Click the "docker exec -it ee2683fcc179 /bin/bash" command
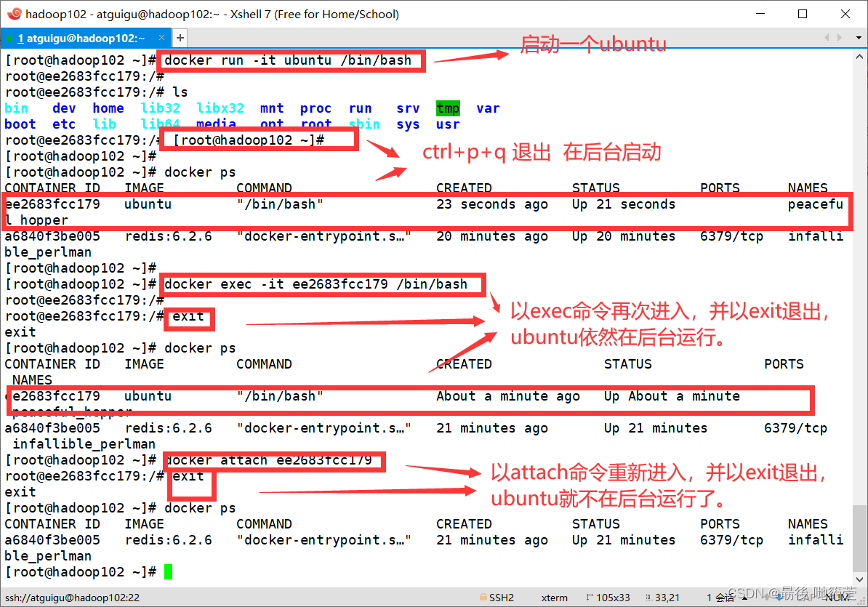The height and width of the screenshot is (607, 868). coord(316,284)
